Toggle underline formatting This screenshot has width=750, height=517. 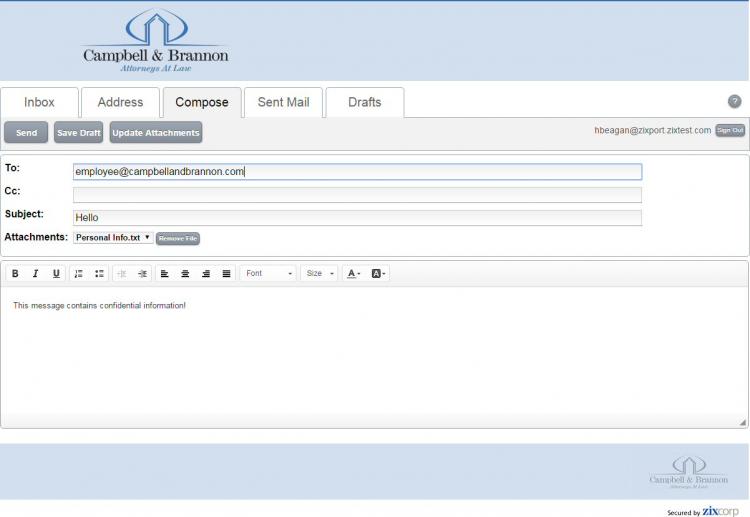click(x=56, y=273)
